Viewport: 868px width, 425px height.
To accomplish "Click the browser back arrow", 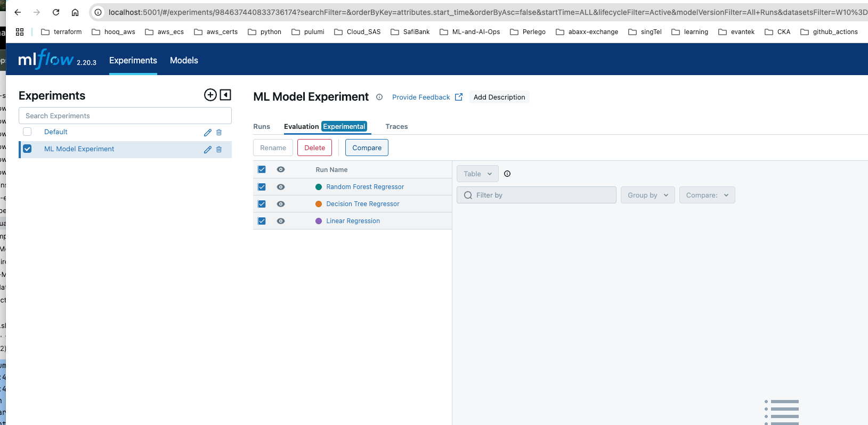I will point(18,12).
